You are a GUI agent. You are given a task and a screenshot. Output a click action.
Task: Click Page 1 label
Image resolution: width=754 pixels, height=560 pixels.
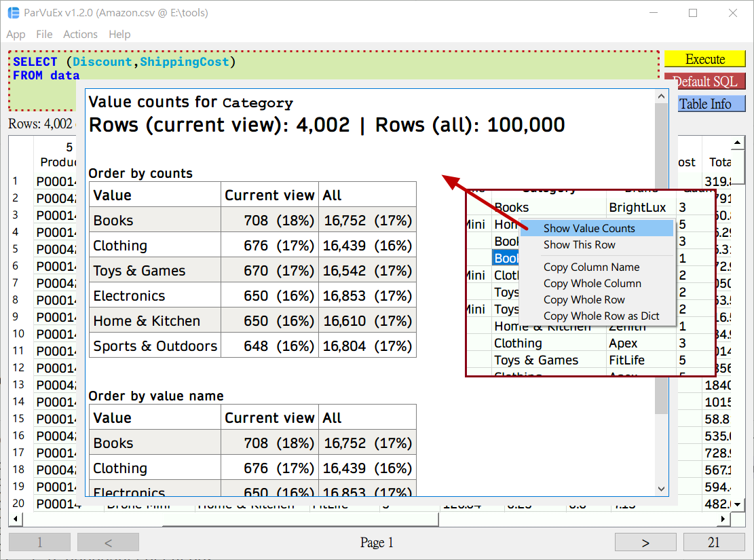pyautogui.click(x=377, y=542)
